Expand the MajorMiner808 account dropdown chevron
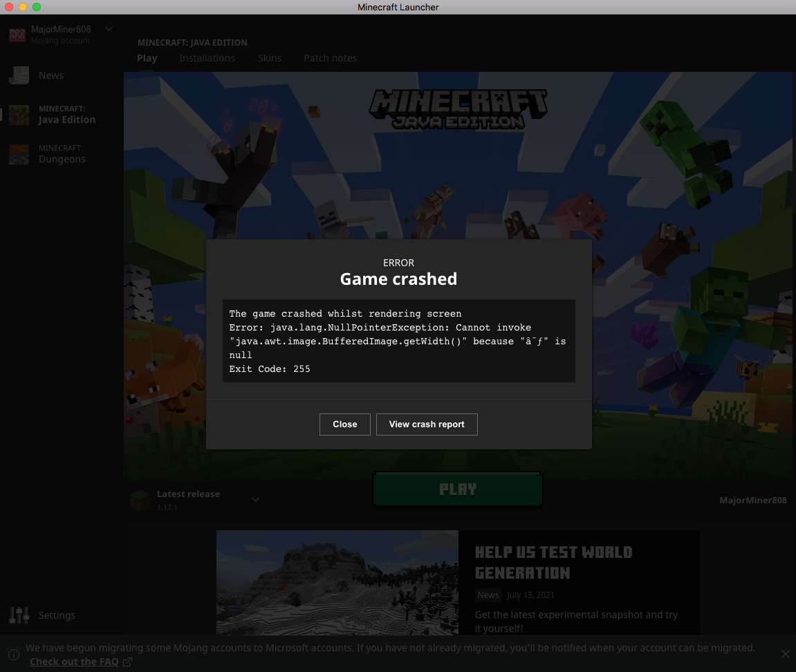Viewport: 796px width, 672px height. 109,29
